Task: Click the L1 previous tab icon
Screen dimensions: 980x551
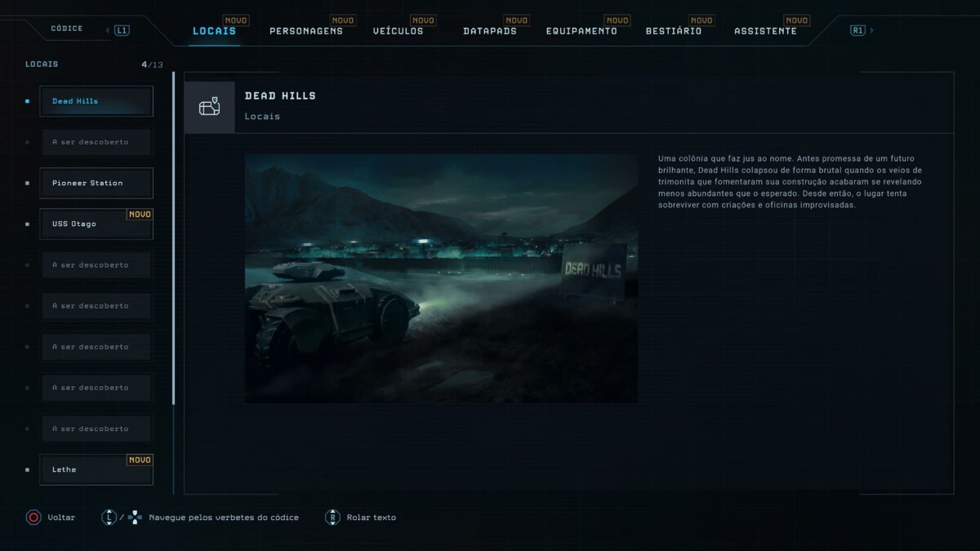Action: [x=122, y=30]
